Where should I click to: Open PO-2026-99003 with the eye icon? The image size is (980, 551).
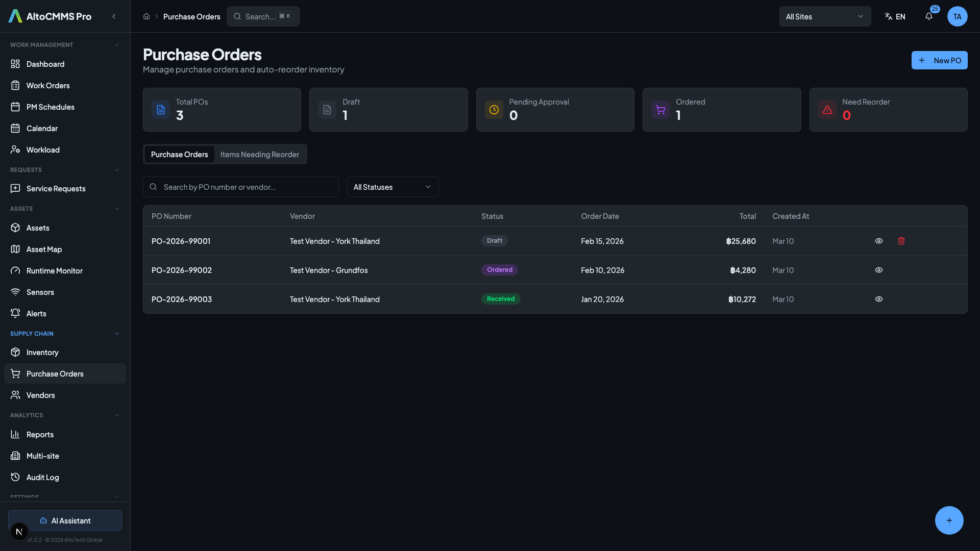click(878, 299)
